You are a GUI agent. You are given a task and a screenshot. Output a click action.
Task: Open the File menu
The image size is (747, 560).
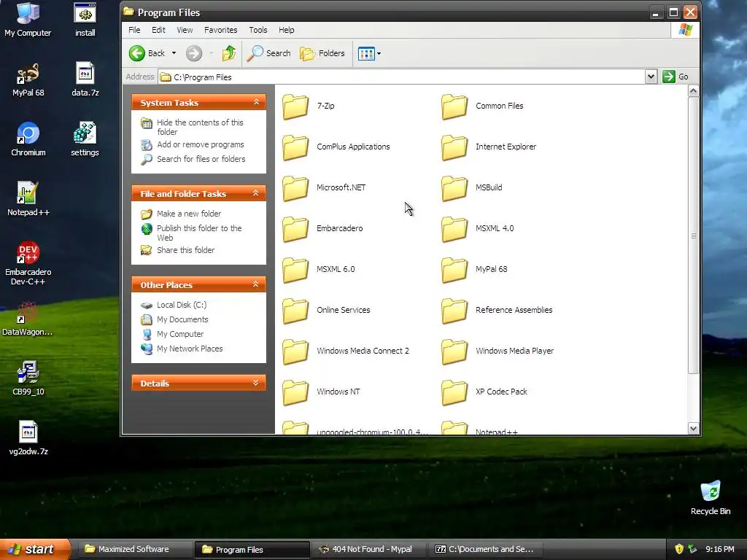[x=134, y=30]
